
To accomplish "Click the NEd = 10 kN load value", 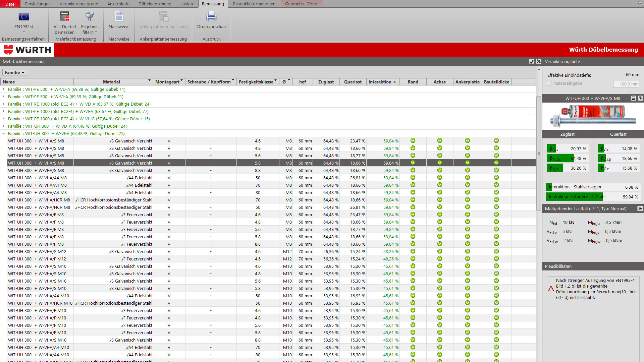I will (x=562, y=223).
